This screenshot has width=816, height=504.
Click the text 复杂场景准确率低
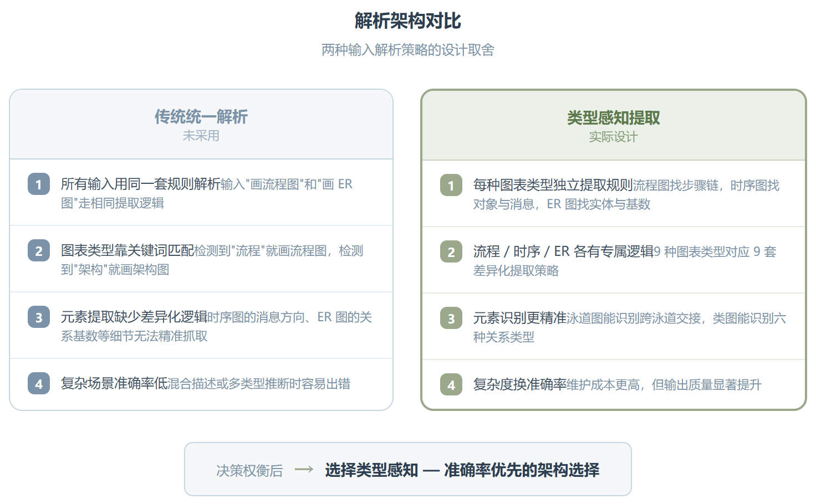click(x=114, y=383)
